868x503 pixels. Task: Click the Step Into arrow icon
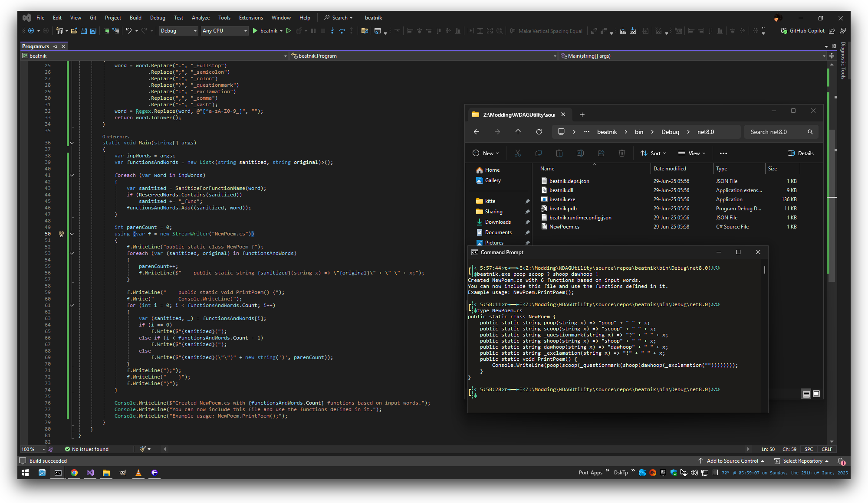coord(332,31)
